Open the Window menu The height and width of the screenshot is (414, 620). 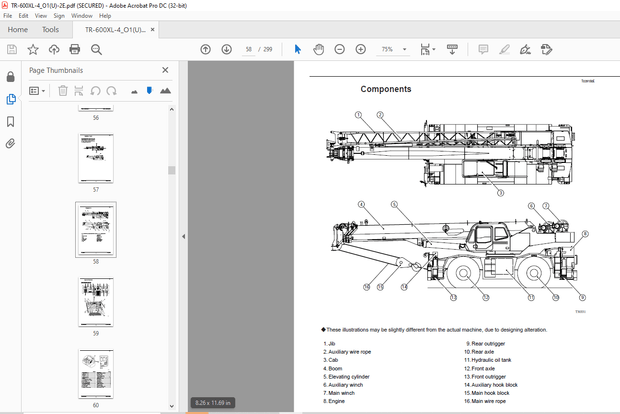coord(81,16)
